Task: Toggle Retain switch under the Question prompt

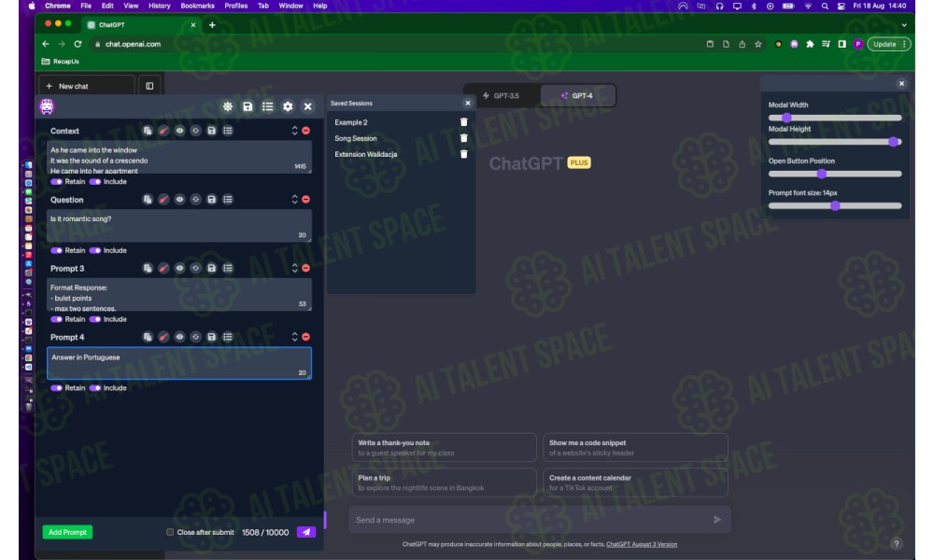Action: [57, 250]
